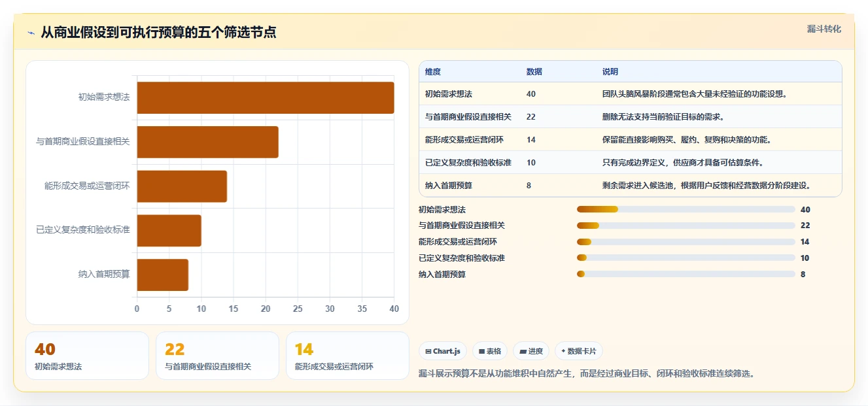
Task: Click the table cell 初始需求想法
Action: coord(449,94)
